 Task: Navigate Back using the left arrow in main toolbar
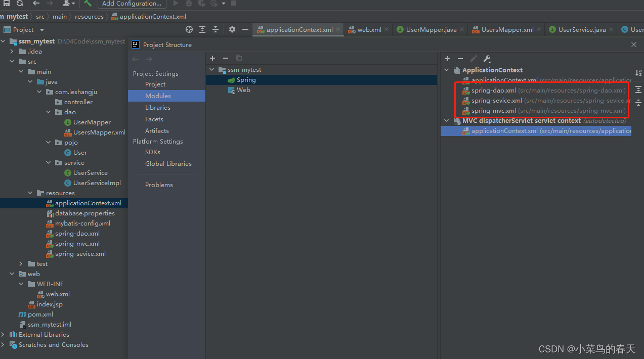click(36, 3)
